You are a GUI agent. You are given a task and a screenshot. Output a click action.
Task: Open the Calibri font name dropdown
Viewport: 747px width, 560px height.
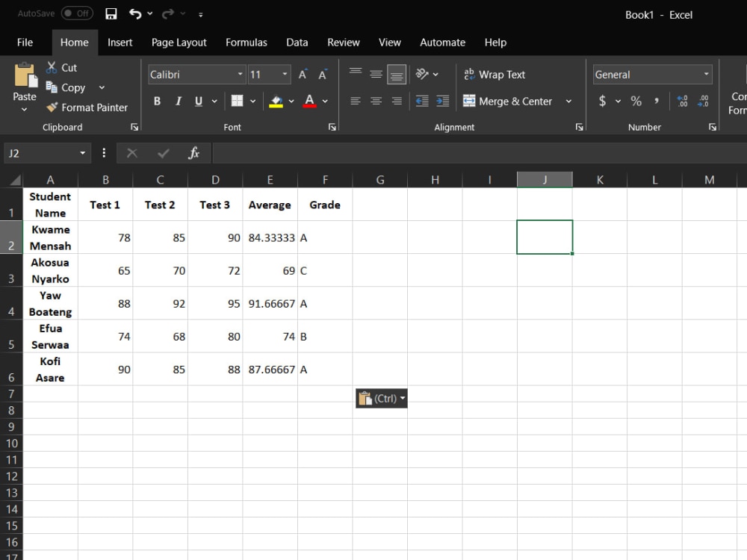(x=240, y=74)
